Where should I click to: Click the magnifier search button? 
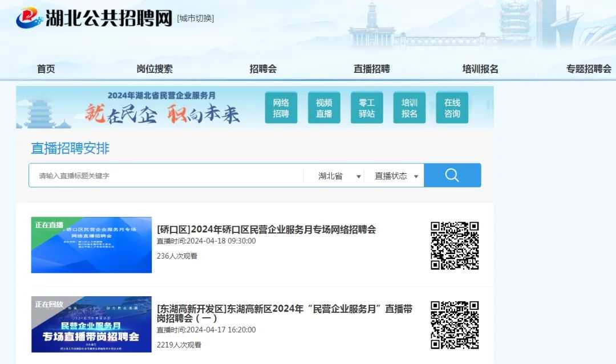tap(452, 175)
